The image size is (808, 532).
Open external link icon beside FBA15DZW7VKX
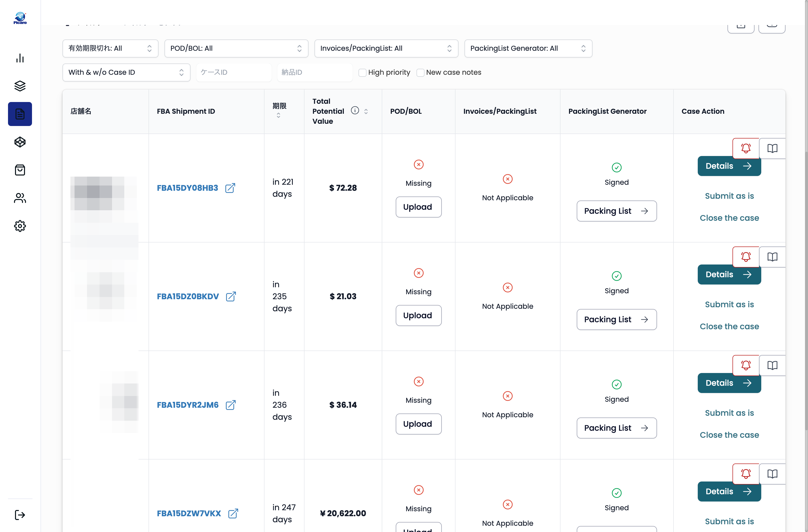[x=233, y=513]
